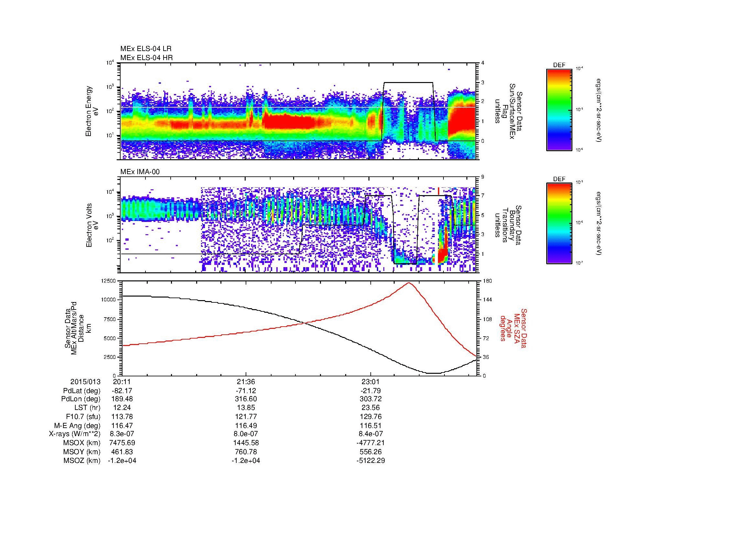Select the 23:01 time tick label
Screen dimensions: 756x534
tap(371, 382)
